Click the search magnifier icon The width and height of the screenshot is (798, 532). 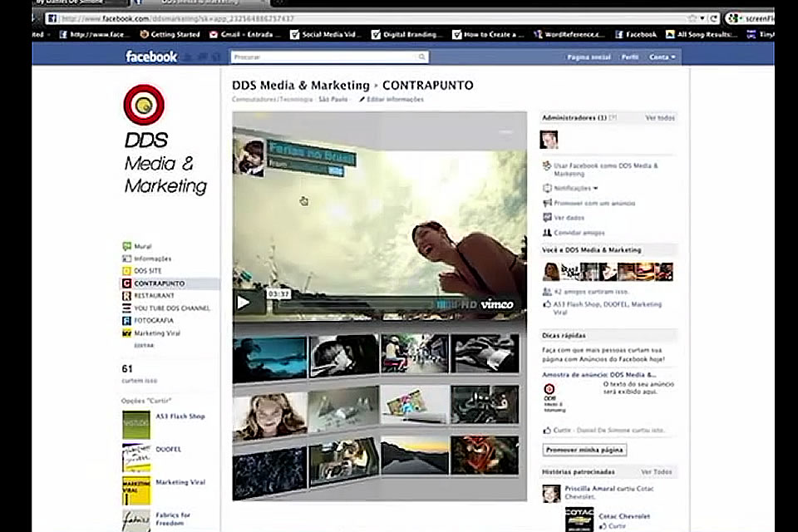422,57
